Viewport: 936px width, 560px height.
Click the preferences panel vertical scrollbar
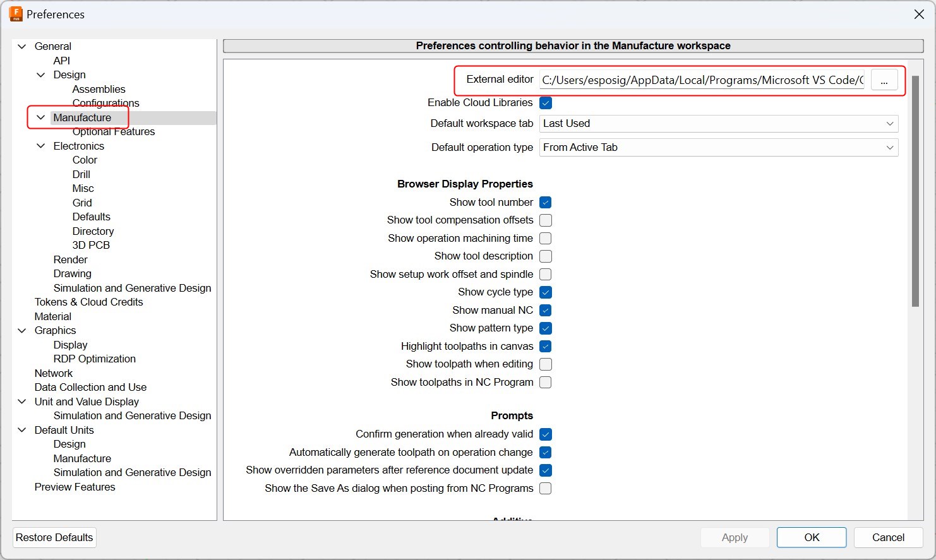(x=915, y=192)
